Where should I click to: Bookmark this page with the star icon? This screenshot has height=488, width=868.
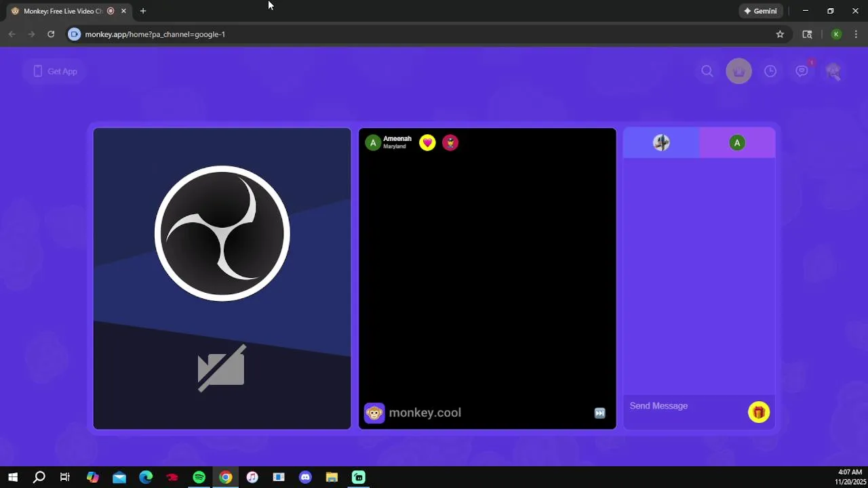pos(780,34)
